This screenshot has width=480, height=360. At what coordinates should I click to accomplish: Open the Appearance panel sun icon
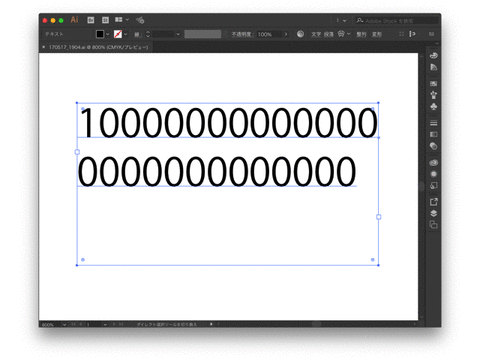[433, 174]
